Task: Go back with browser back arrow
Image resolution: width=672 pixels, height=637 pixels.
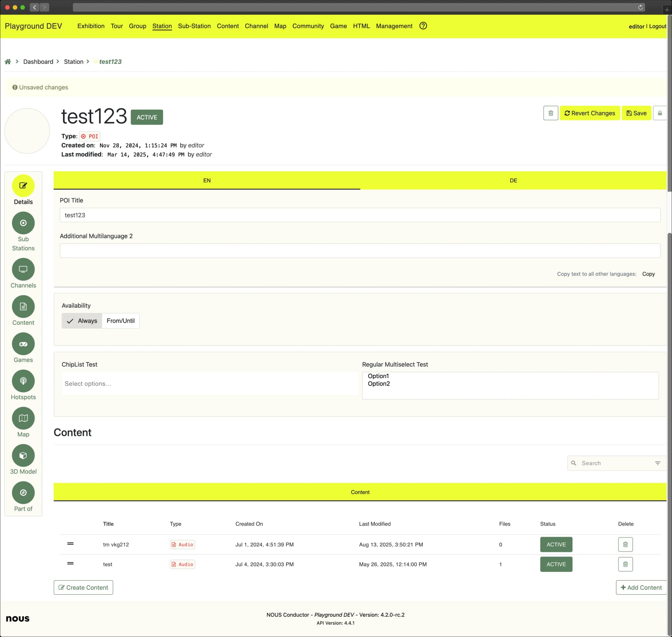Action: tap(34, 7)
